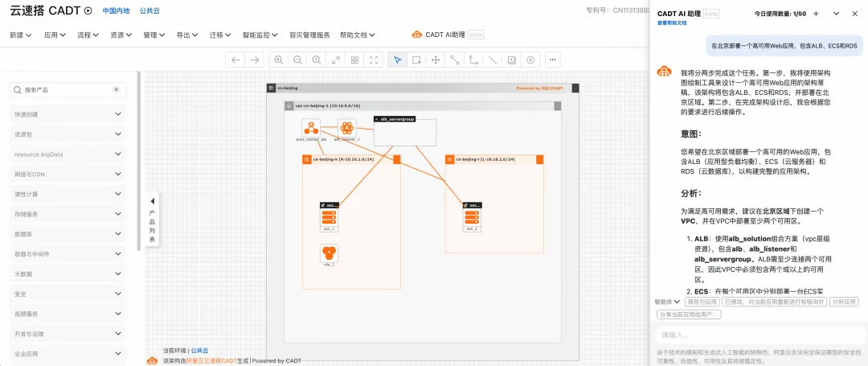Screen dimensions: 868x366
Task: Close the CADT AI assistant panel
Action: (855, 14)
